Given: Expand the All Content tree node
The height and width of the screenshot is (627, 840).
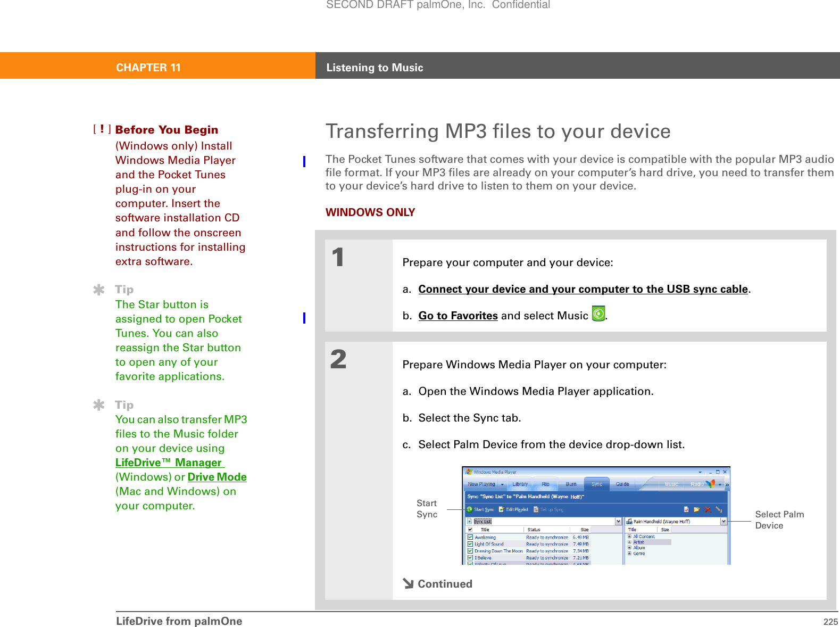Looking at the screenshot, I should tap(629, 537).
